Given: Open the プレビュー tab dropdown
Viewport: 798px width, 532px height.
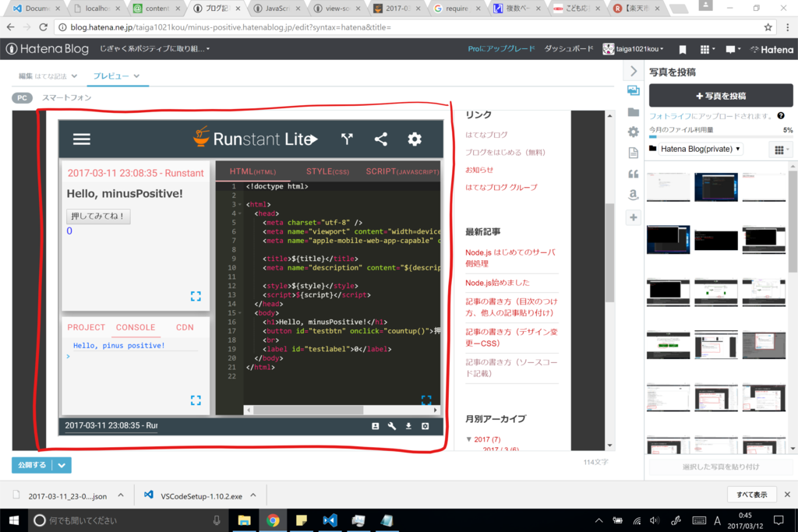Looking at the screenshot, I should [117, 76].
